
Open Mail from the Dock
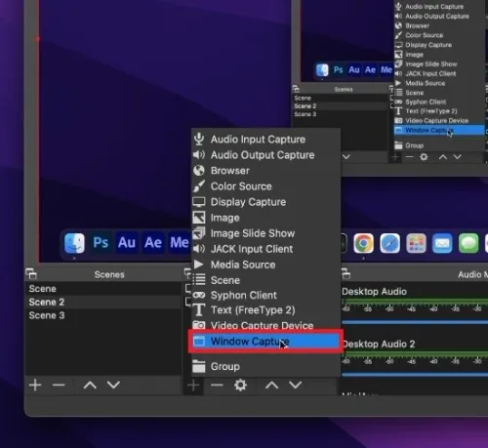442,243
